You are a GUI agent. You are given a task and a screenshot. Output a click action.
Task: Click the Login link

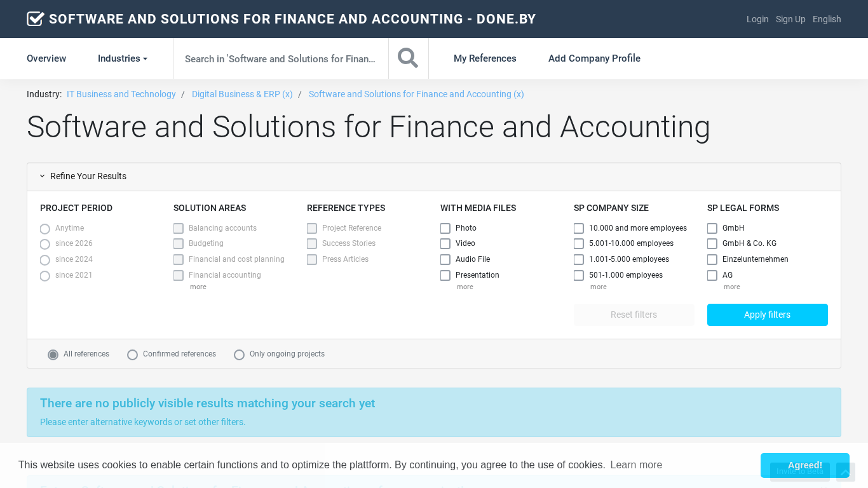click(x=757, y=19)
